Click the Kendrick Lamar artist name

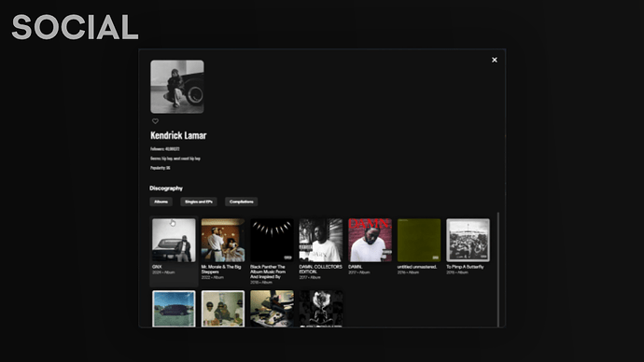click(x=178, y=135)
